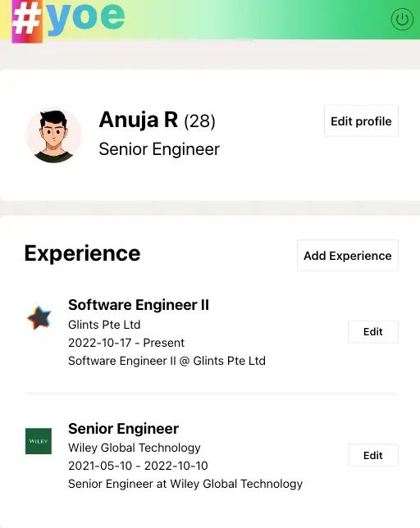Select the Anuja R name heading
Image resolution: width=420 pixels, height=528 pixels.
(x=139, y=120)
